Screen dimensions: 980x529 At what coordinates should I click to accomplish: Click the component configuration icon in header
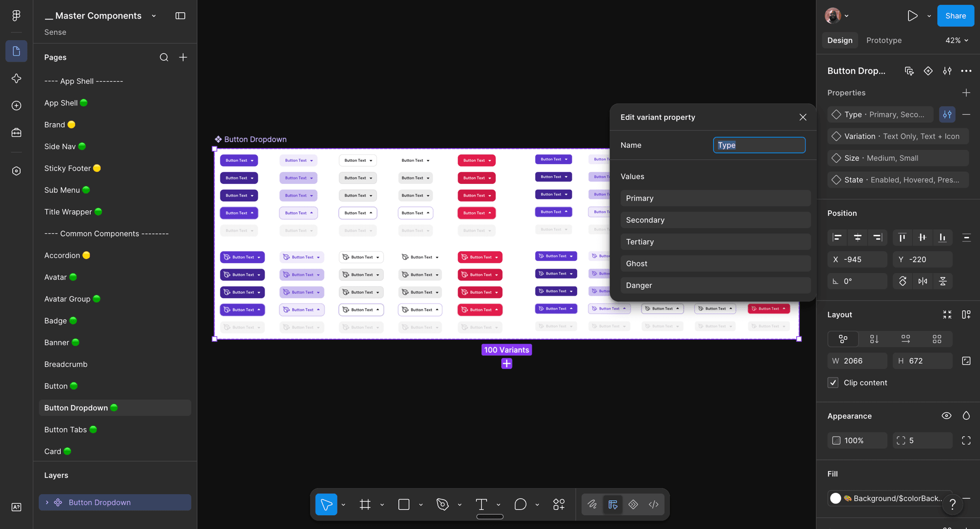click(x=947, y=71)
